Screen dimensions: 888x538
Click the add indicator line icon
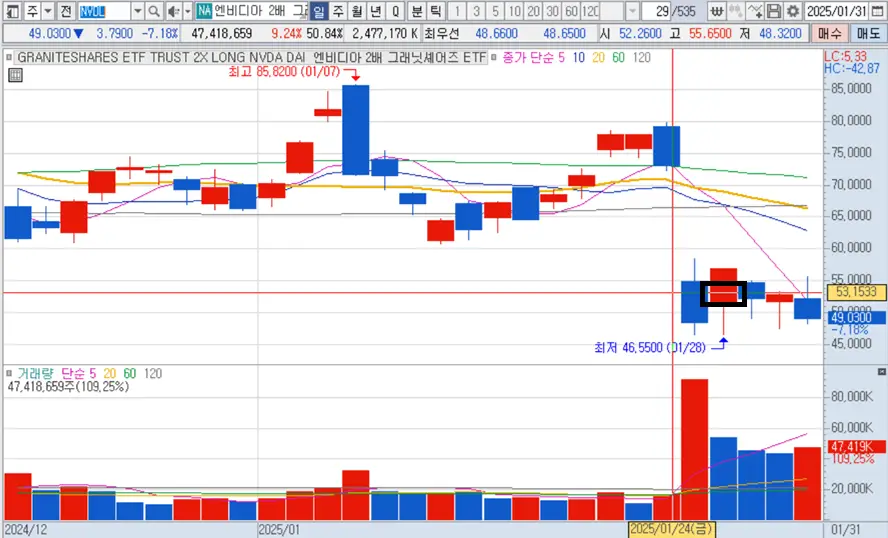point(755,11)
